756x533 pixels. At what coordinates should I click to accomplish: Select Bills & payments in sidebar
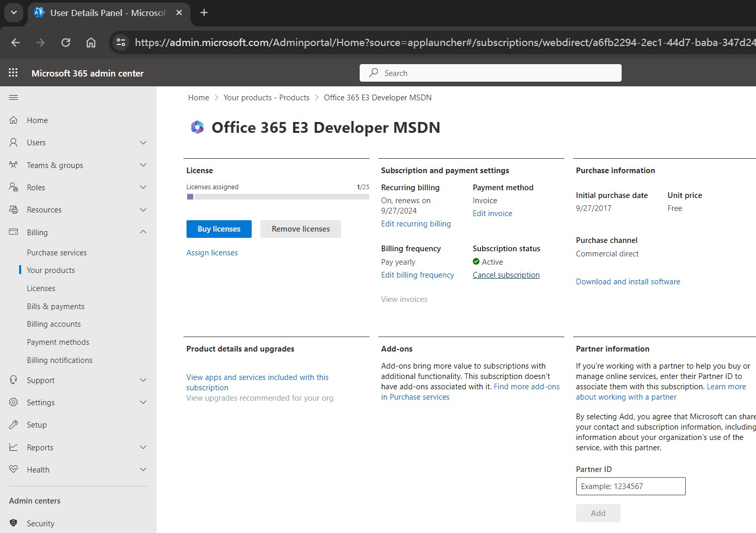point(55,307)
